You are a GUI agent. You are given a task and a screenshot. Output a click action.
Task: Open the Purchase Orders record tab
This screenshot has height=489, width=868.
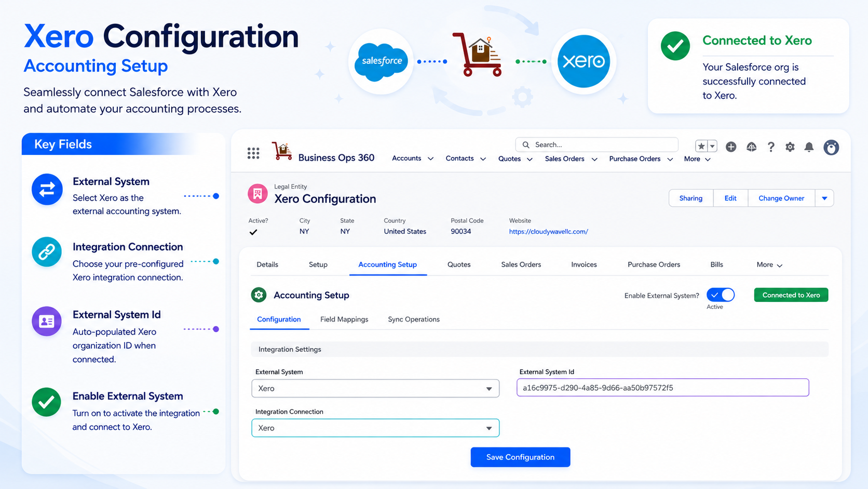654,265
